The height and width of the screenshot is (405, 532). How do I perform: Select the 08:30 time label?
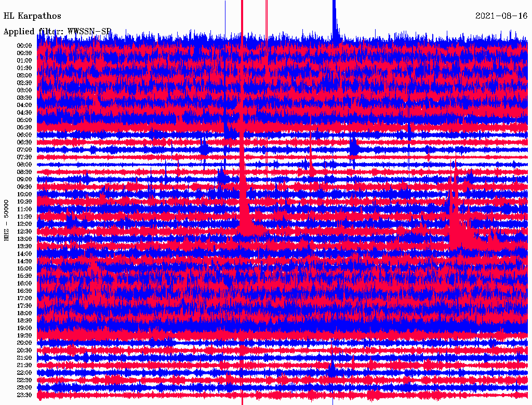coord(24,172)
